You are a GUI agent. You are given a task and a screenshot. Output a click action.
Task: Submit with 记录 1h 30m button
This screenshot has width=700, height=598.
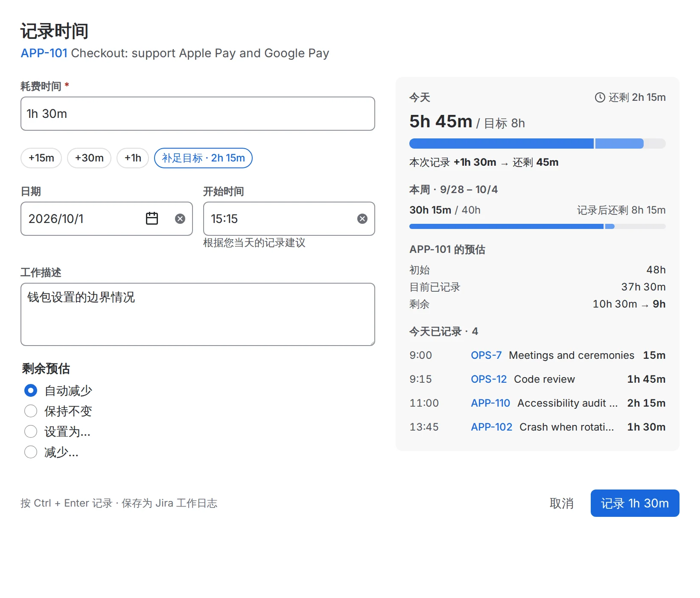[x=635, y=503]
